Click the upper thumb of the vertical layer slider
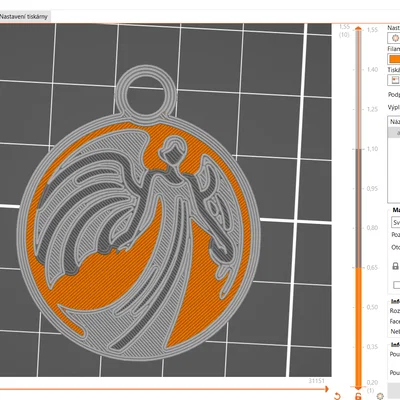This screenshot has width=400, height=400. tap(358, 29)
